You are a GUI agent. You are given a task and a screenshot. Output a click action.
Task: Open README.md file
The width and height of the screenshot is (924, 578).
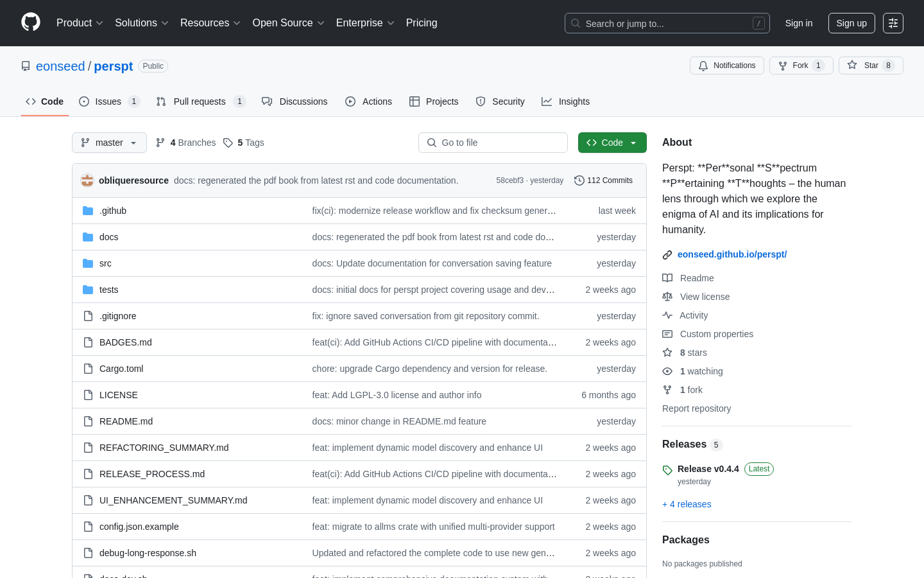[x=126, y=421]
